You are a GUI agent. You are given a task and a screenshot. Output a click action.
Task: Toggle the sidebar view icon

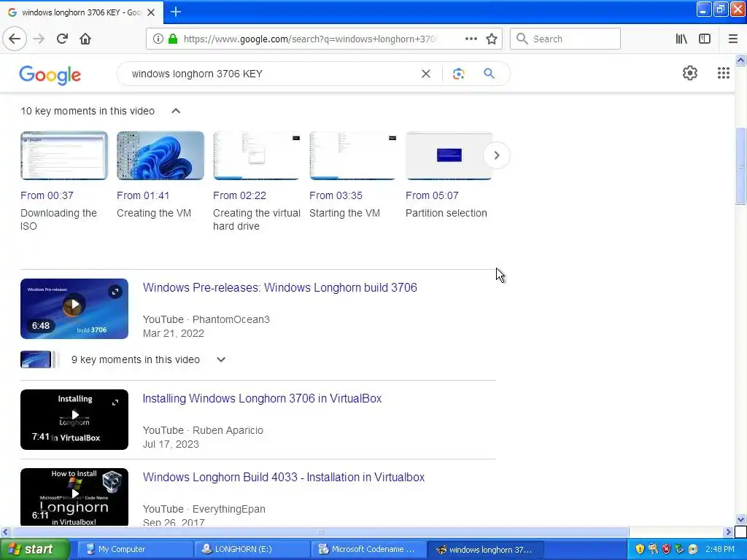705,39
